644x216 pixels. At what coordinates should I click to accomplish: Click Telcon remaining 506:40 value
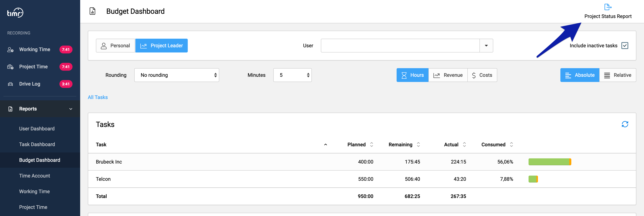pos(412,179)
